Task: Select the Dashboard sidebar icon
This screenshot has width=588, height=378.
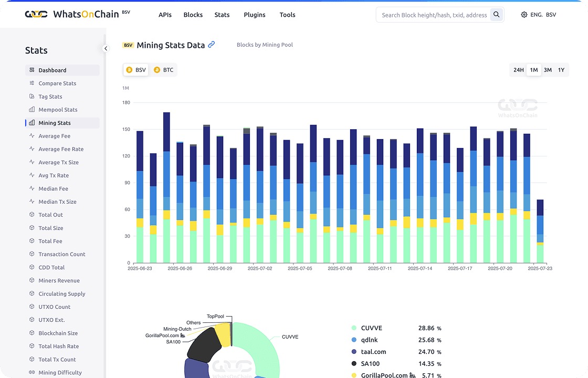Action: [32, 70]
